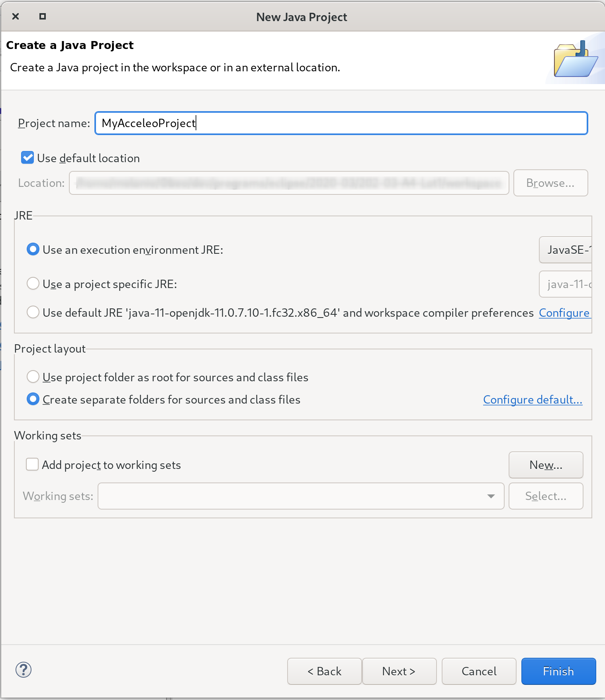Click the Browse button for location
The width and height of the screenshot is (605, 700).
[550, 183]
